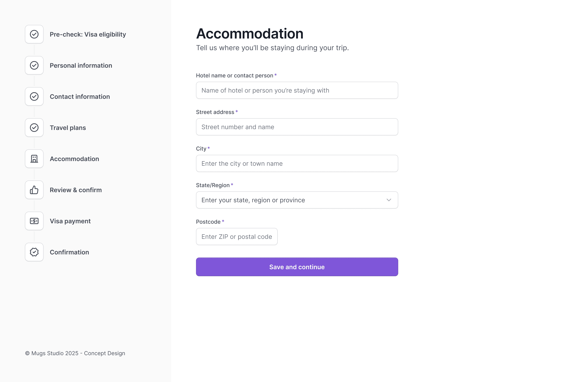Expand the state, region or province selector
The width and height of the screenshot is (588, 382).
(272, 200)
